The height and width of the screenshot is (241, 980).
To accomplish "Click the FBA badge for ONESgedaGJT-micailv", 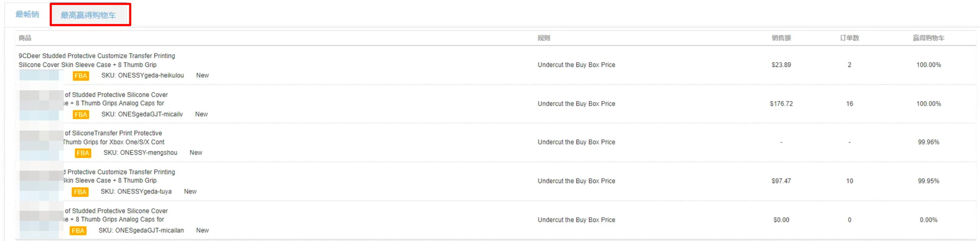I will [81, 114].
